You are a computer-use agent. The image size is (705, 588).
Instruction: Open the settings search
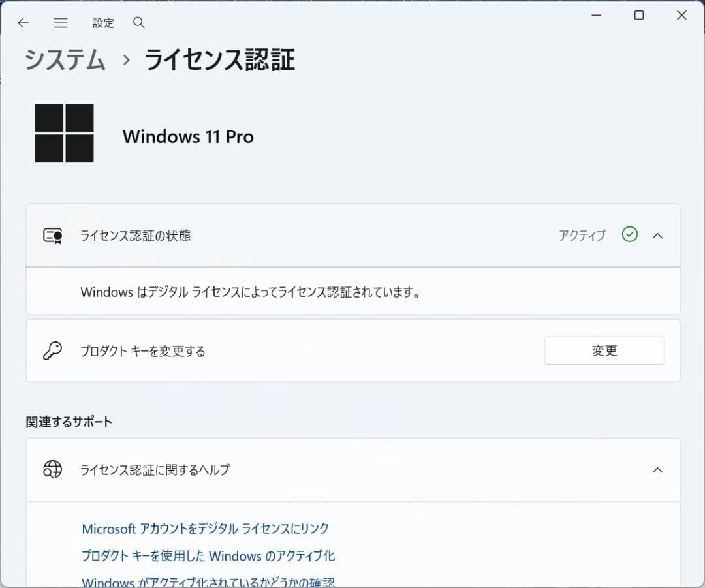(x=138, y=23)
